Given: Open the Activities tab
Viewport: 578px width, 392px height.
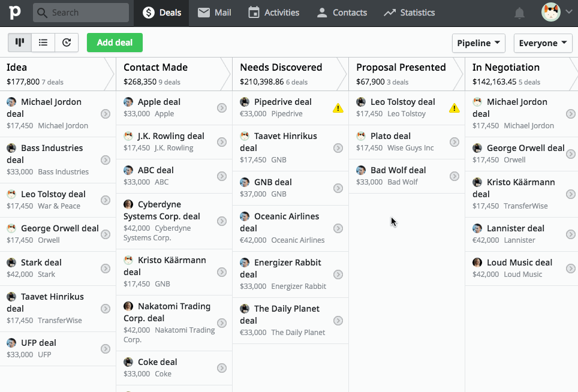Looking at the screenshot, I should coord(273,13).
